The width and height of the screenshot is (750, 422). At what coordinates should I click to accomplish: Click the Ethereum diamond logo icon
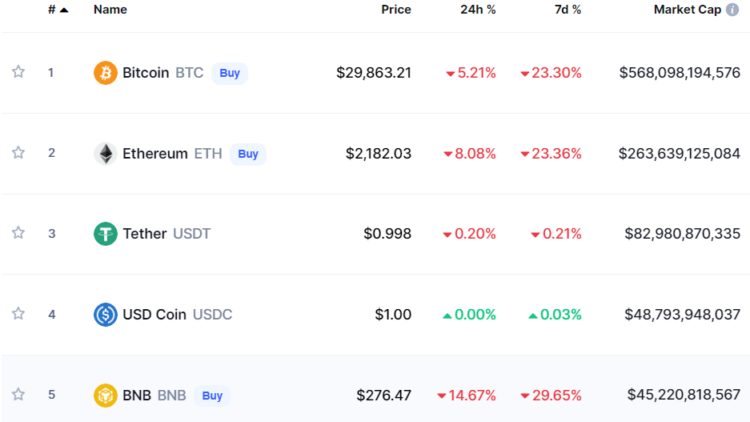click(105, 154)
